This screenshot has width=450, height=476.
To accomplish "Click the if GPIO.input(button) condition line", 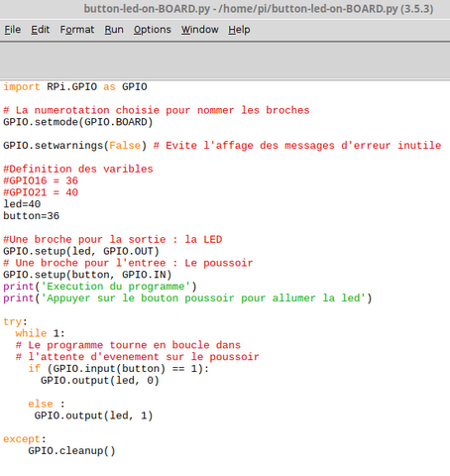I will 119,369.
